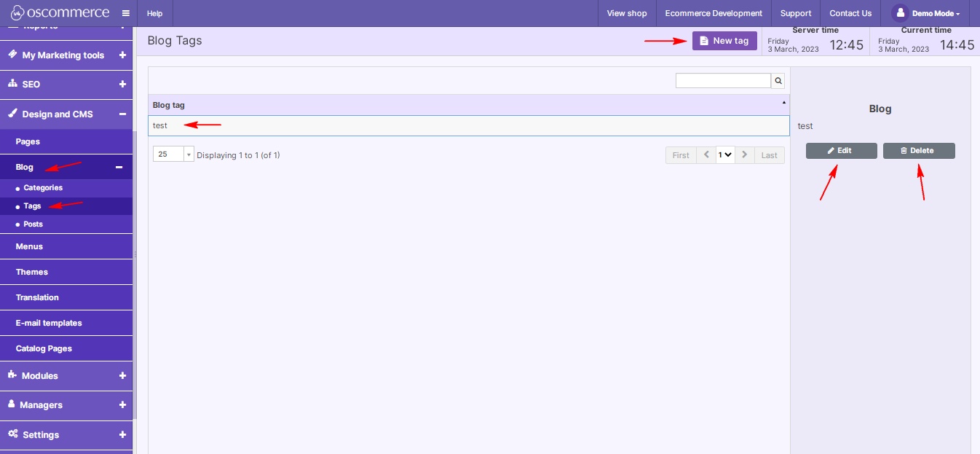Click the Demo Mode user avatar
The image size is (980, 454).
point(900,13)
